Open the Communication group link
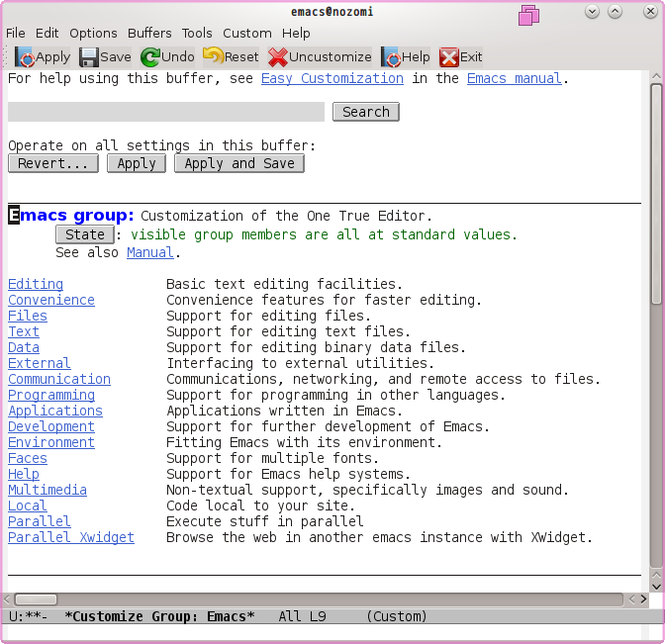Image resolution: width=665 pixels, height=644 pixels. pyautogui.click(x=59, y=379)
